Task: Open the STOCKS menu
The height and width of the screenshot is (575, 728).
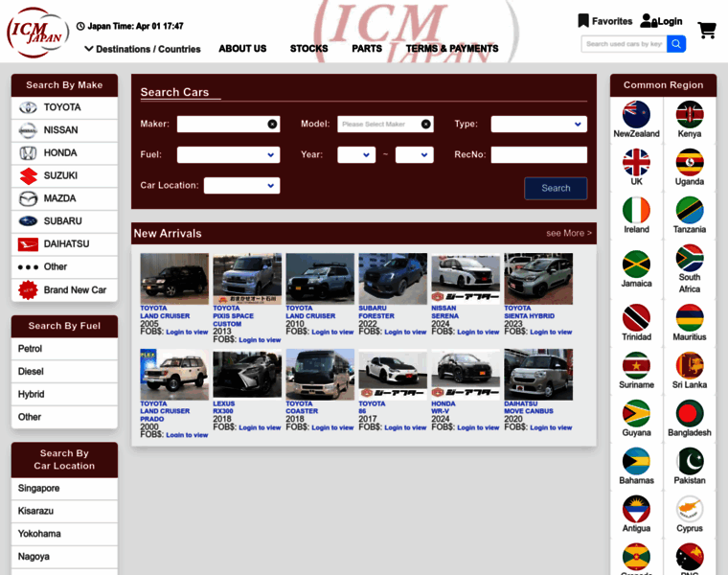Action: click(x=308, y=48)
